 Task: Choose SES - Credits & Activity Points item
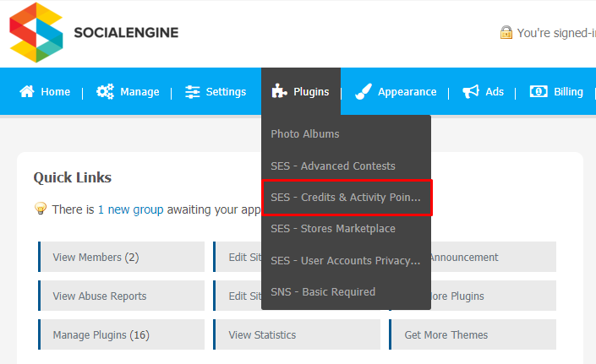click(x=347, y=198)
